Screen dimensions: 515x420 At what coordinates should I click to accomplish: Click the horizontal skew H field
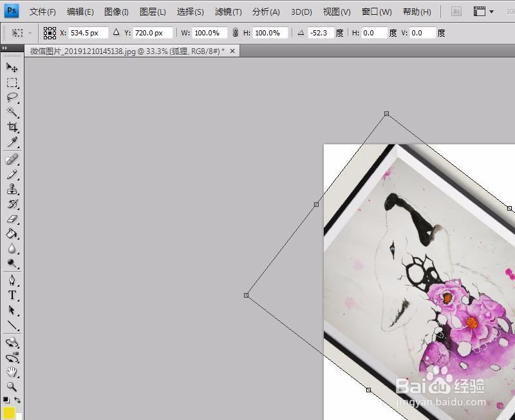[x=374, y=33]
